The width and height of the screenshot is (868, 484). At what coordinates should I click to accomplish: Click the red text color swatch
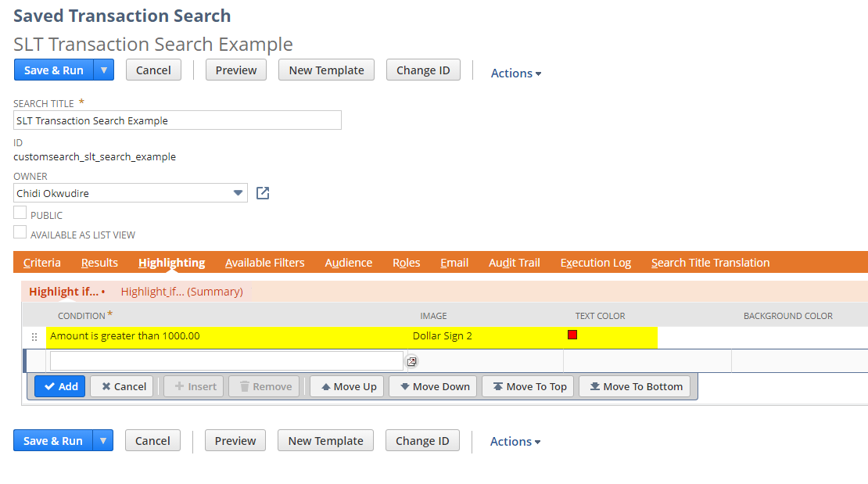[x=572, y=334]
